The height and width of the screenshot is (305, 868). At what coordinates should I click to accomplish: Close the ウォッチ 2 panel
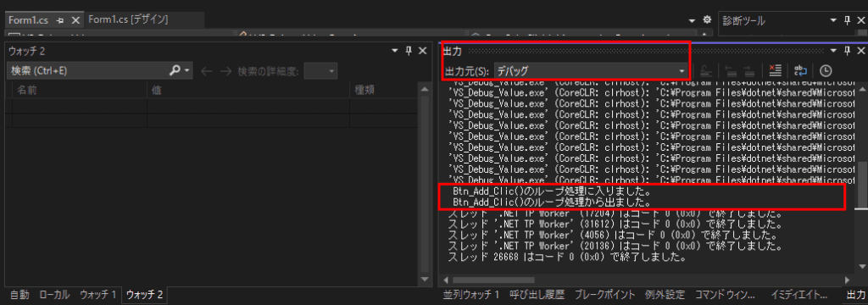[422, 50]
